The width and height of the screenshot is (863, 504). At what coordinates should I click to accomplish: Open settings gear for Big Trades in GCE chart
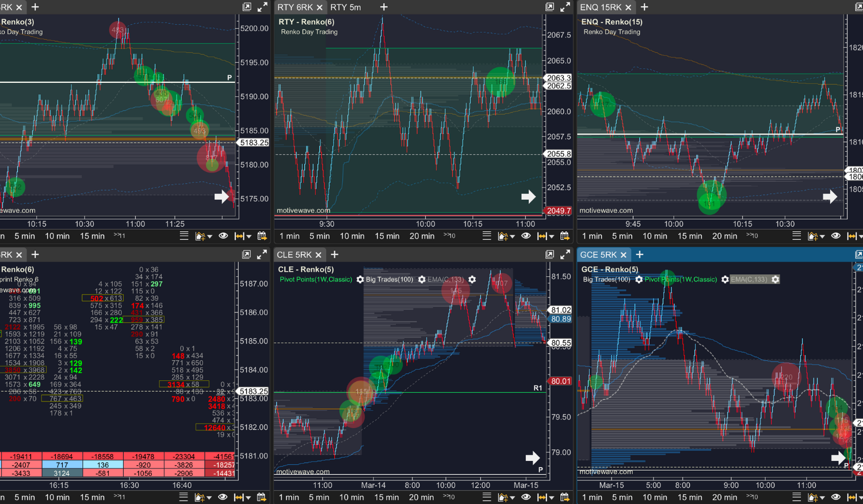click(x=639, y=280)
